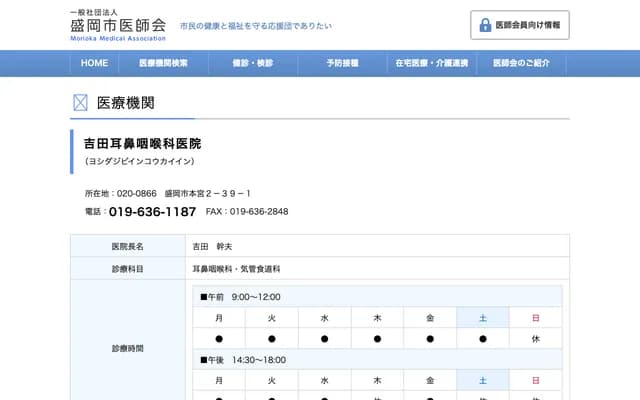Open the 医療機関検索 menu item
Image resolution: width=640 pixels, height=400 pixels.
tap(164, 63)
